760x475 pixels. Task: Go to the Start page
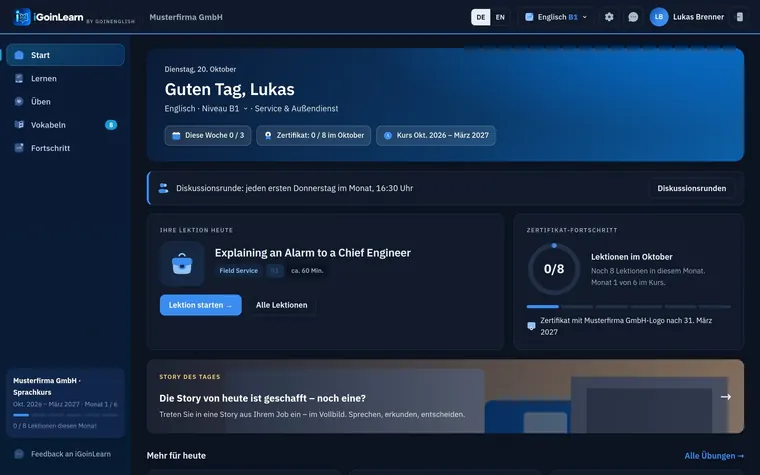65,55
